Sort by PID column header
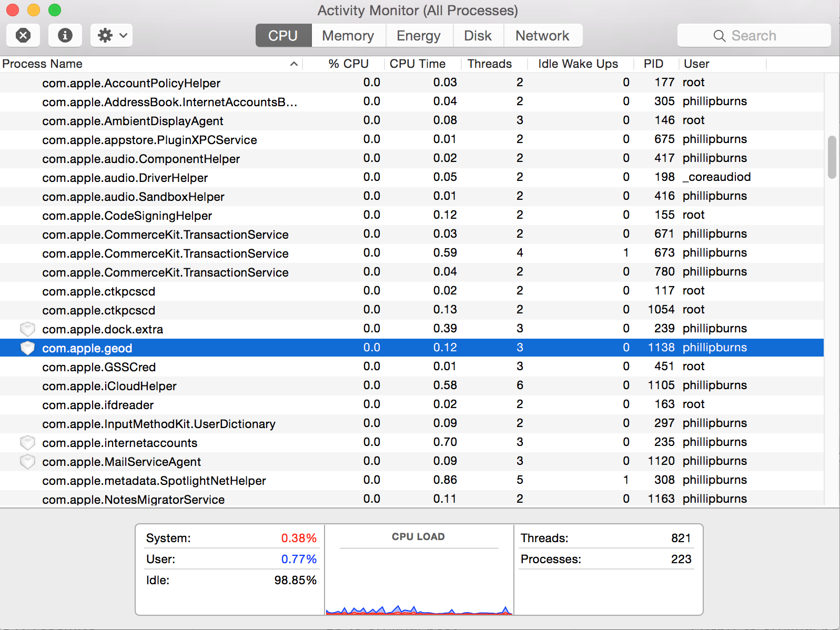Image resolution: width=840 pixels, height=630 pixels. point(656,64)
